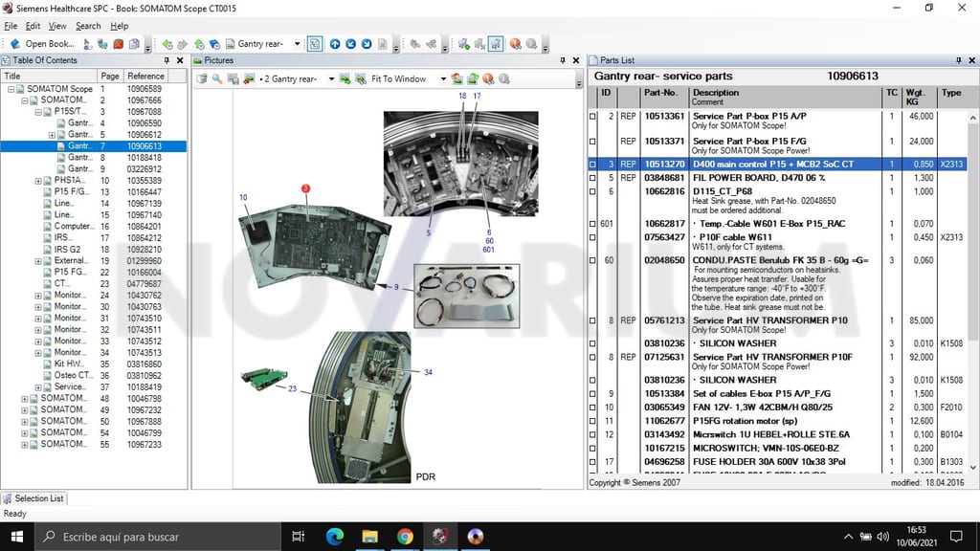Open the Fit To Window zoom dropdown
This screenshot has width=980, height=551.
click(443, 78)
